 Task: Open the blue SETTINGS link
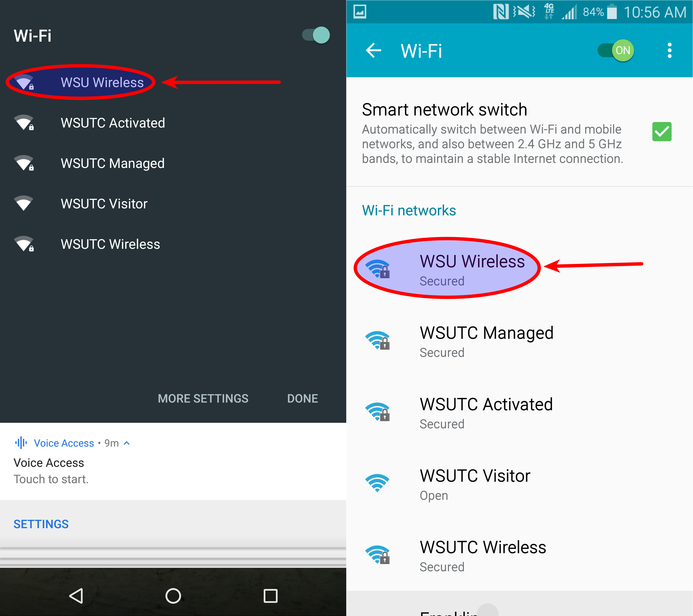click(41, 524)
